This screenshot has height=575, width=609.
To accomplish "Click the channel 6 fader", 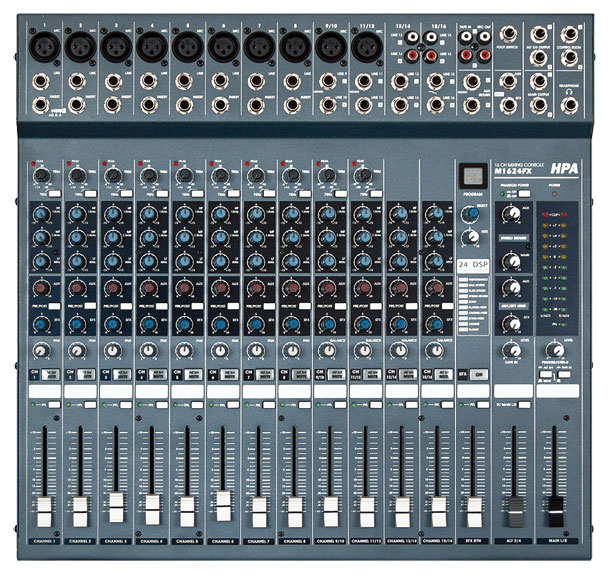I will (223, 506).
